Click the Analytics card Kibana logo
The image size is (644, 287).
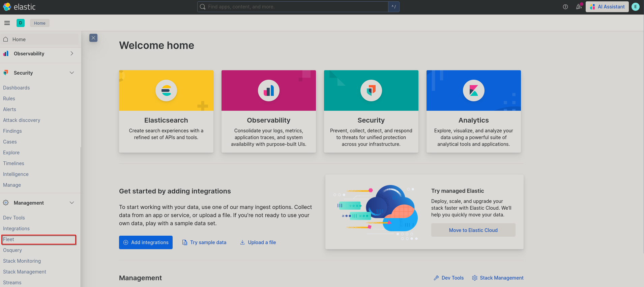pos(474,90)
